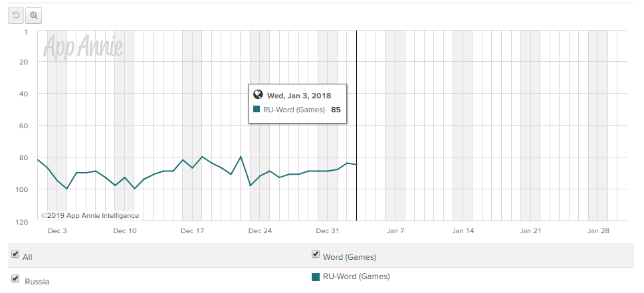This screenshot has width=644, height=293.
Task: Click the globe icon in the tooltip
Action: tap(259, 96)
